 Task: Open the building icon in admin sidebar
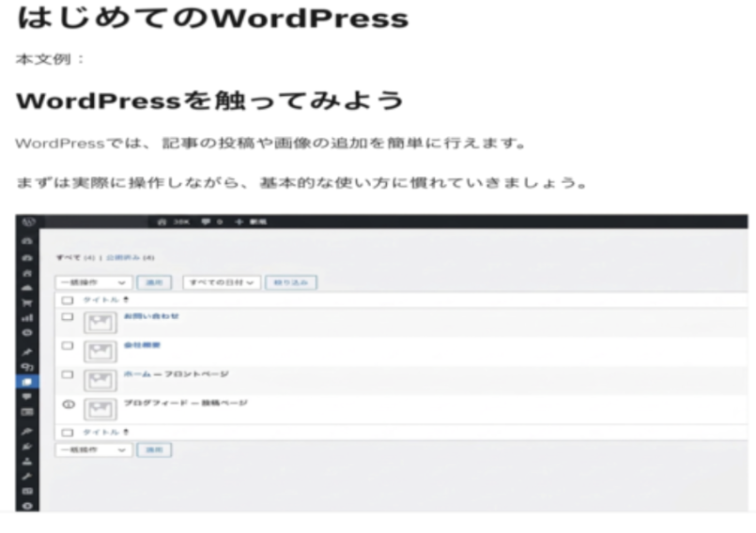coord(27,273)
